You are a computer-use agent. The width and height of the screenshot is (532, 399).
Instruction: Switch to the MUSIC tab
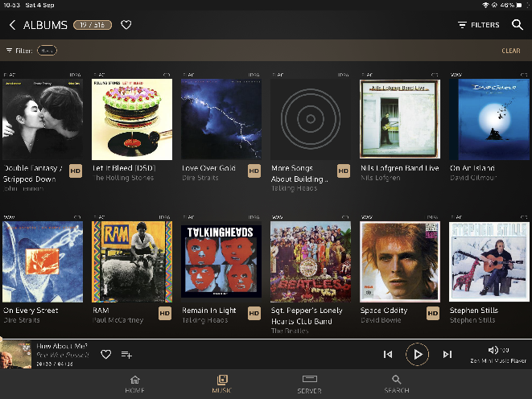pos(222,385)
